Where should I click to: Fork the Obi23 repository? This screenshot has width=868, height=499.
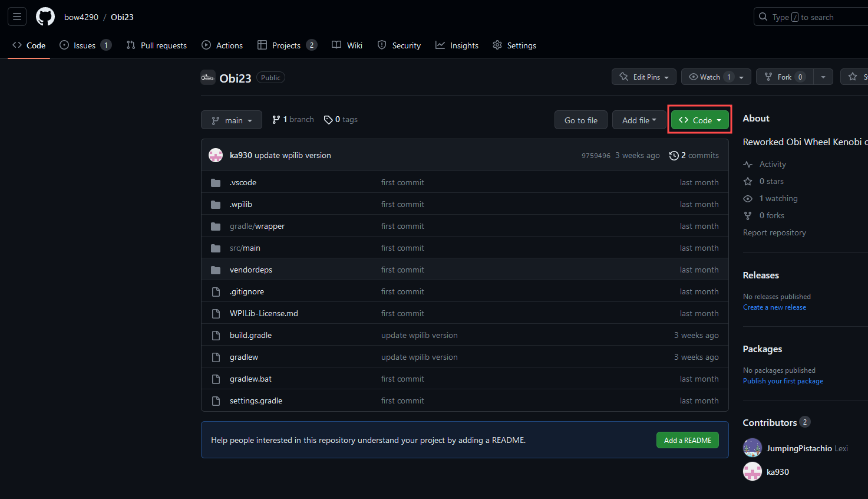click(x=785, y=77)
